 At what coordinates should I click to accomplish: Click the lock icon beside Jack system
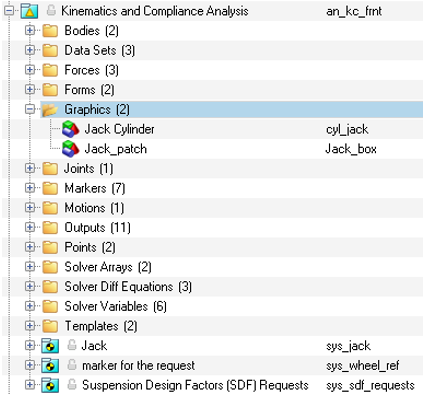click(x=71, y=345)
